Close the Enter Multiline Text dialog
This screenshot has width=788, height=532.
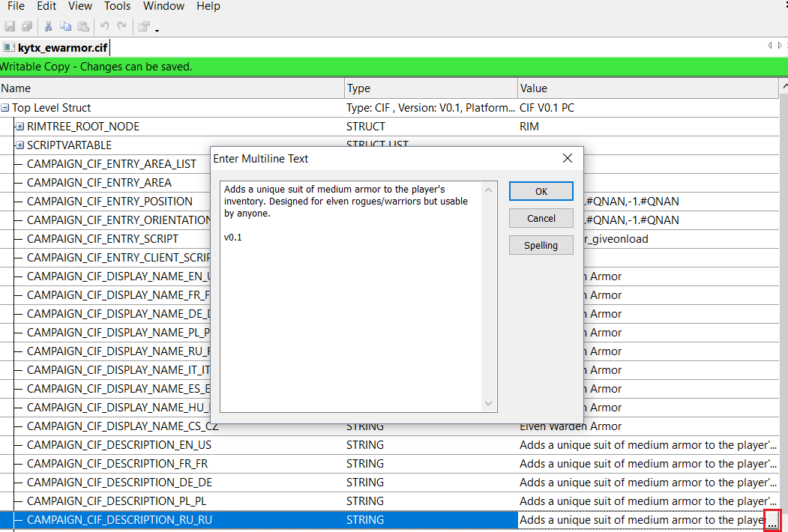(568, 158)
